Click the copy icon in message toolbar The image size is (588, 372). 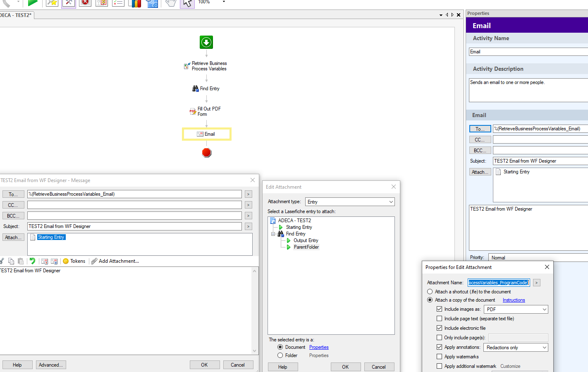point(11,261)
